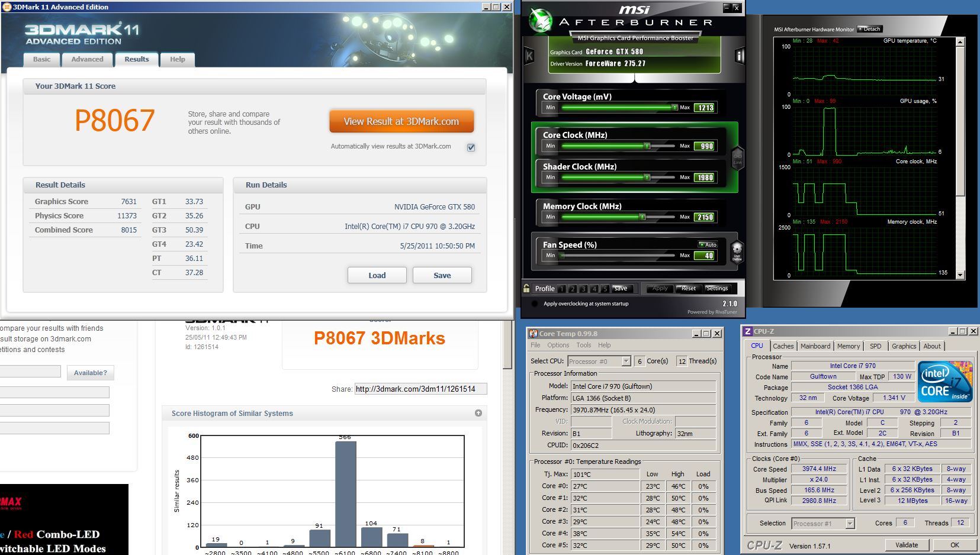Open Core Temp Tools menu
The image size is (980, 555).
(584, 345)
